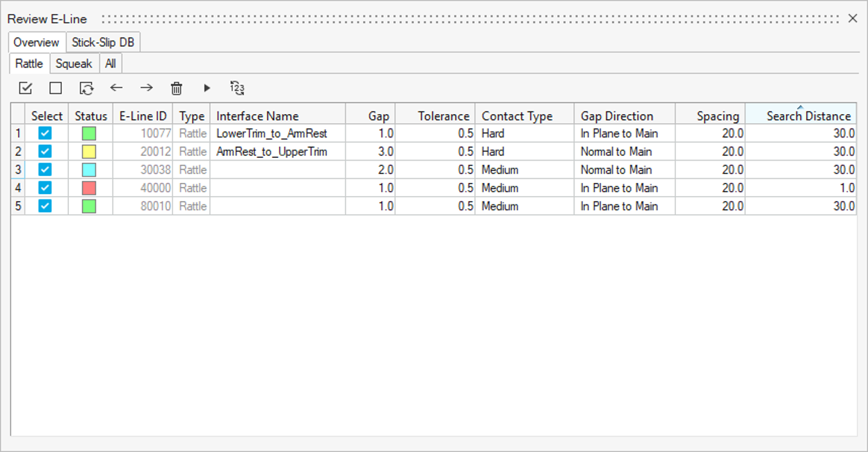Open the Squeak tab

[74, 64]
